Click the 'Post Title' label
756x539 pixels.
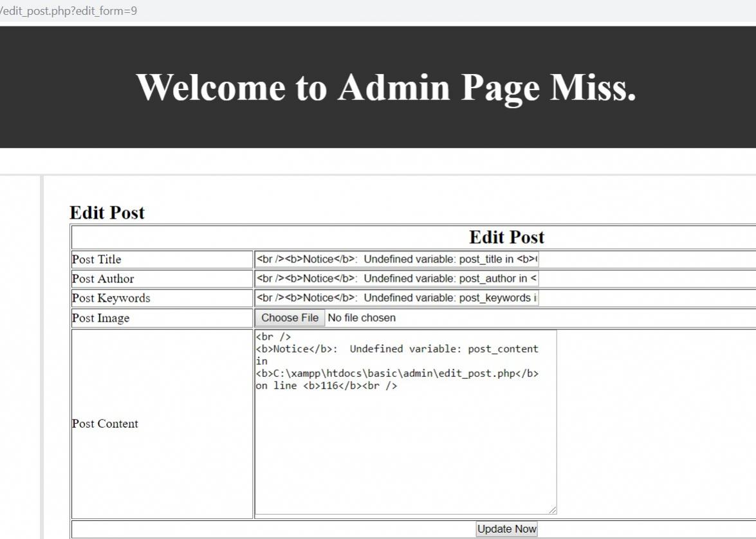click(x=97, y=259)
